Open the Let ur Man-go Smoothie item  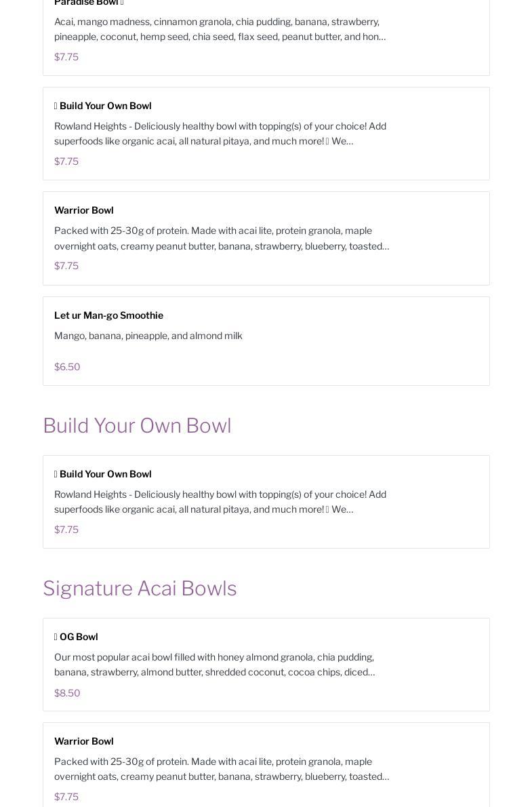click(x=108, y=315)
